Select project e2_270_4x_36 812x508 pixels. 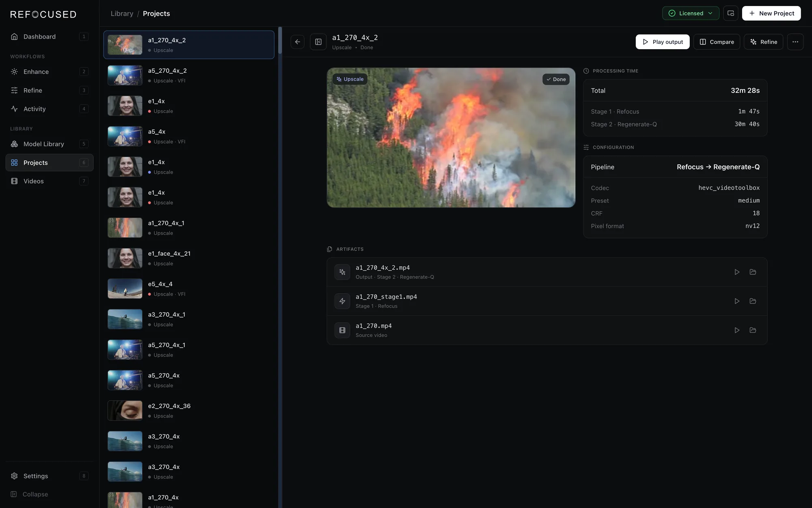pyautogui.click(x=189, y=410)
